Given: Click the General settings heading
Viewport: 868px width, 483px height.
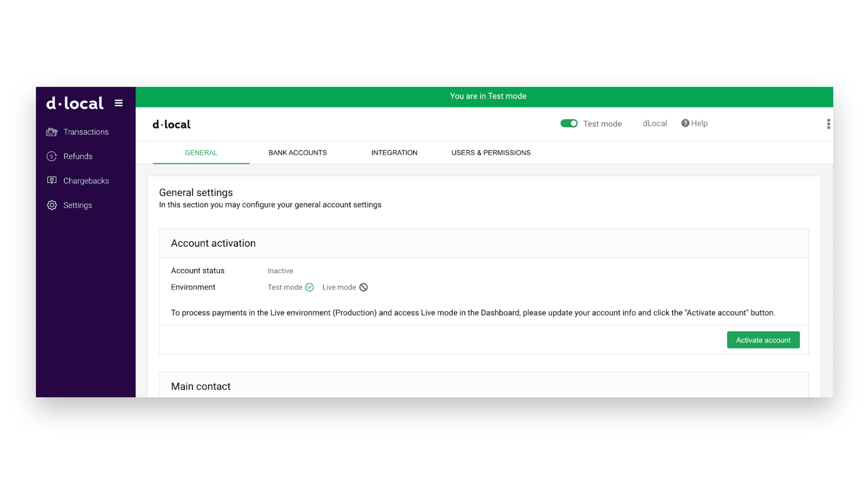Looking at the screenshot, I should (196, 193).
